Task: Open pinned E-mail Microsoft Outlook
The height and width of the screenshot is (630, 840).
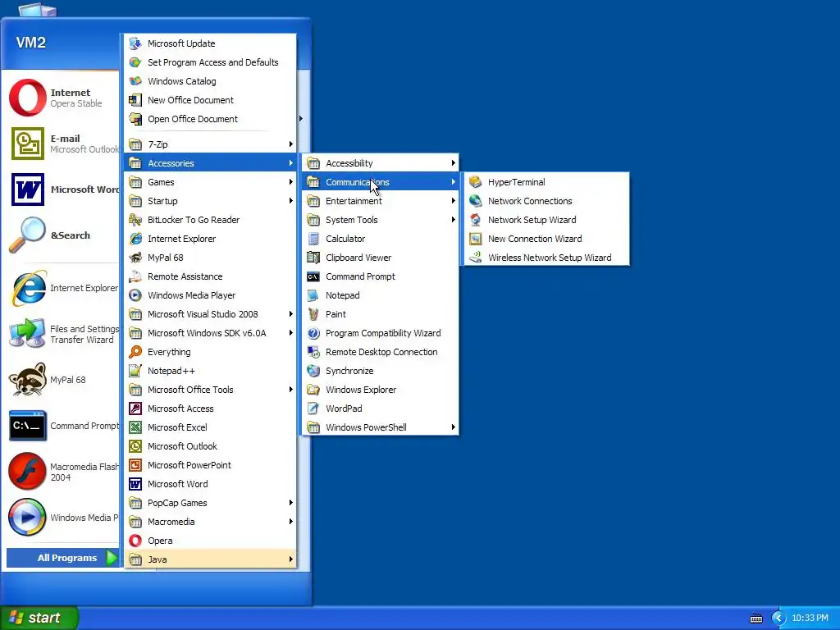Action: (x=63, y=144)
